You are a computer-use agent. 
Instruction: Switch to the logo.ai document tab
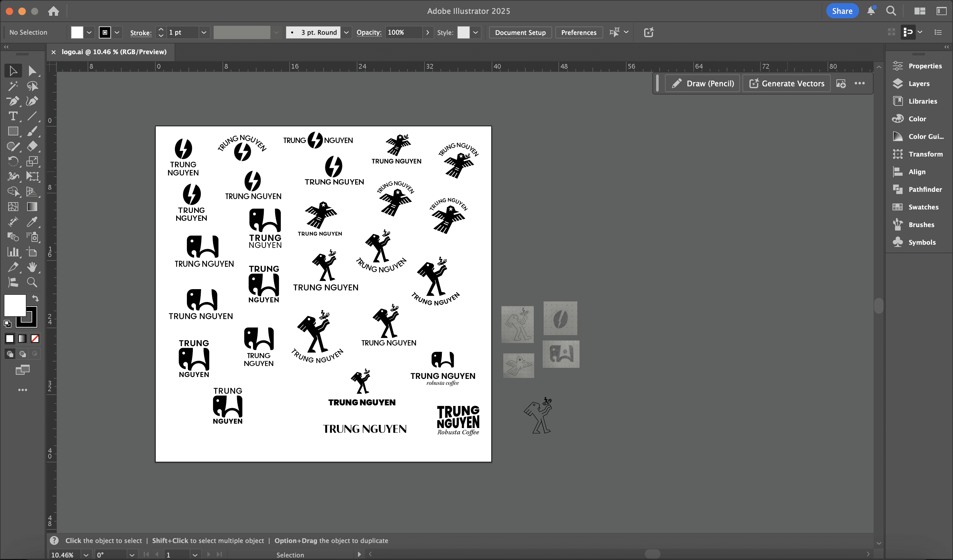pyautogui.click(x=114, y=52)
